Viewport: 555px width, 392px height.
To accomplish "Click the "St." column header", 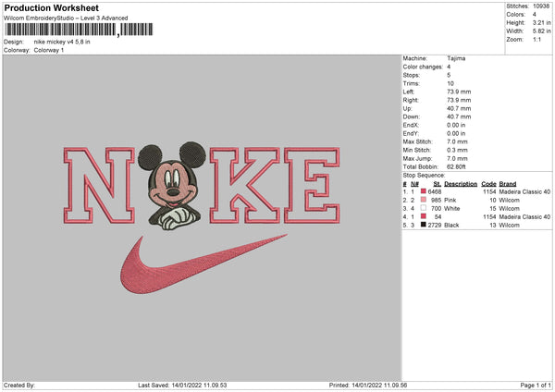I will 438,184.
